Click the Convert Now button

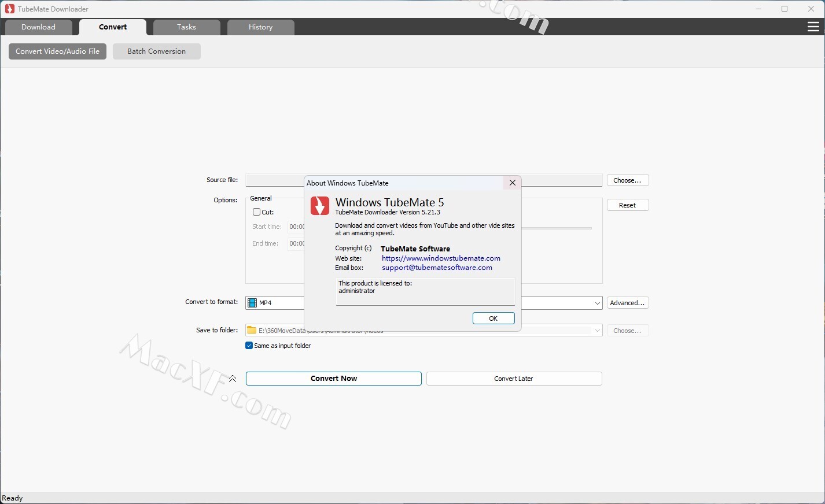point(334,379)
